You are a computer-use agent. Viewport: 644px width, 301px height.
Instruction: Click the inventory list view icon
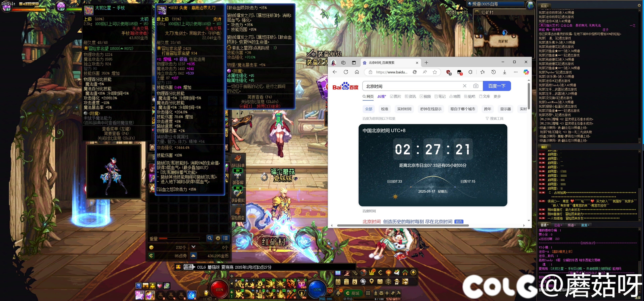click(225, 238)
